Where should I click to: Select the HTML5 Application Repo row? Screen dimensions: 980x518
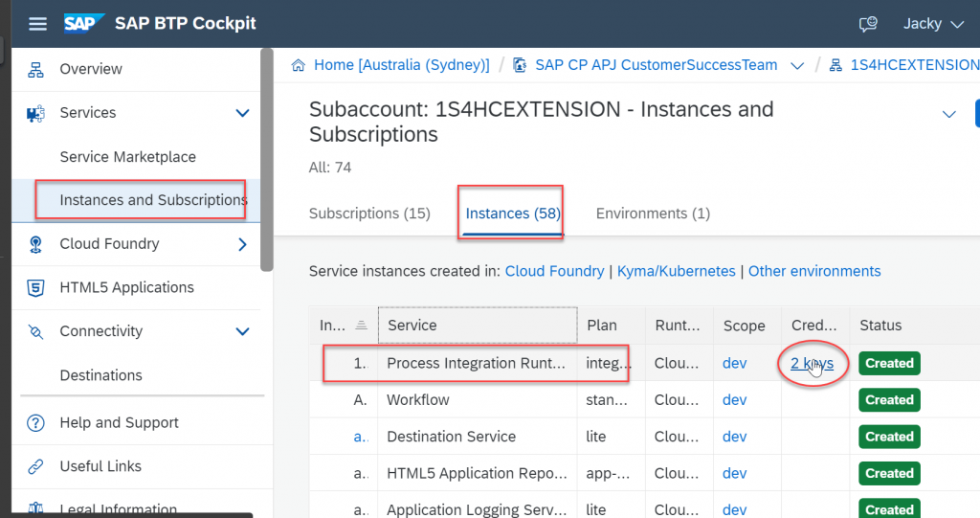tap(644, 474)
